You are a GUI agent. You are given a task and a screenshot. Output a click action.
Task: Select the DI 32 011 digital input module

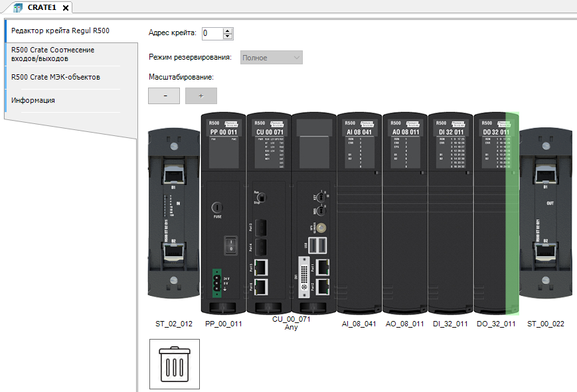click(451, 212)
